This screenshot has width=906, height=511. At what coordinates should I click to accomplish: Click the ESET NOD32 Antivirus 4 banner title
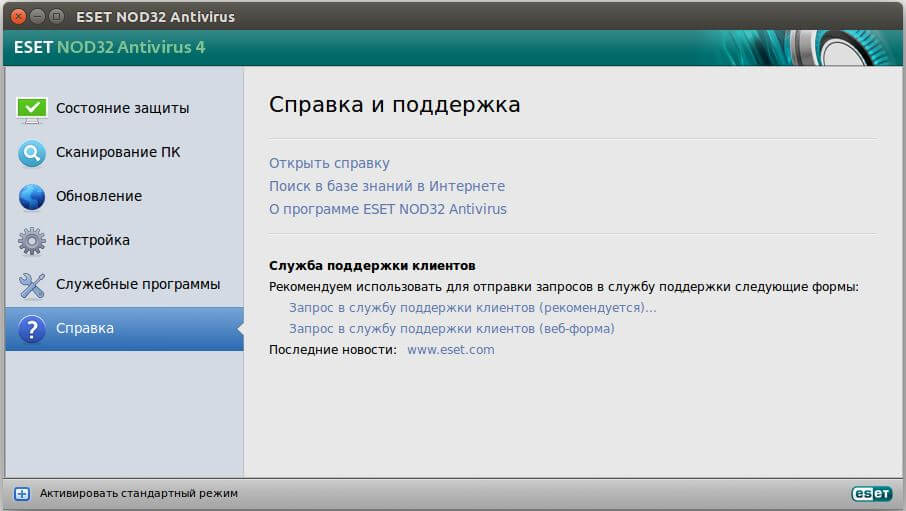[x=110, y=47]
